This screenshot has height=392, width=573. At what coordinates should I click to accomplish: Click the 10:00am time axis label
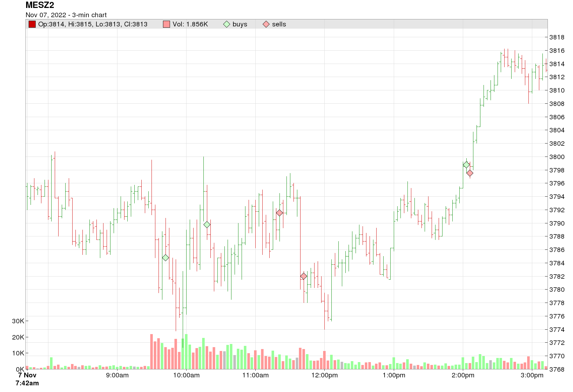(187, 375)
